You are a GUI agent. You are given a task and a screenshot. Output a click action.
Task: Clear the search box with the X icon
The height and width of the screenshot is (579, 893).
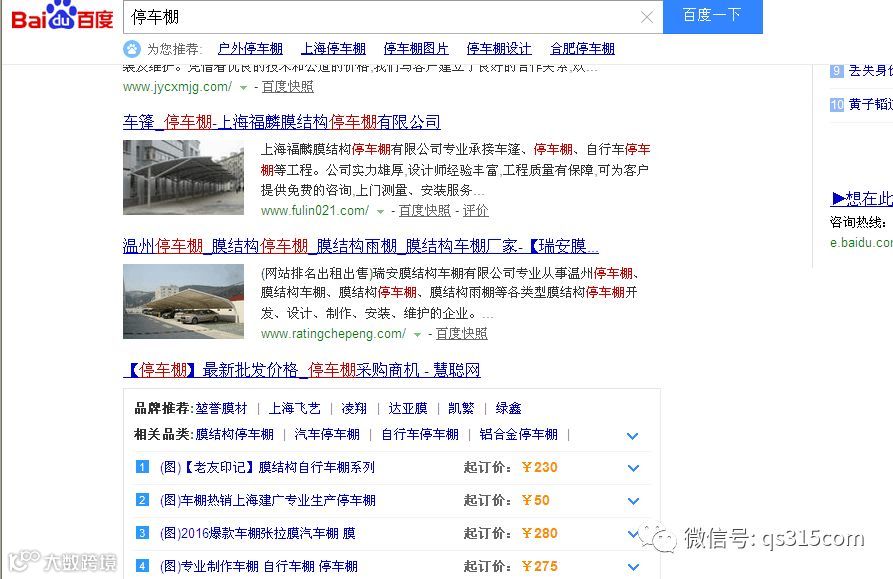[646, 17]
